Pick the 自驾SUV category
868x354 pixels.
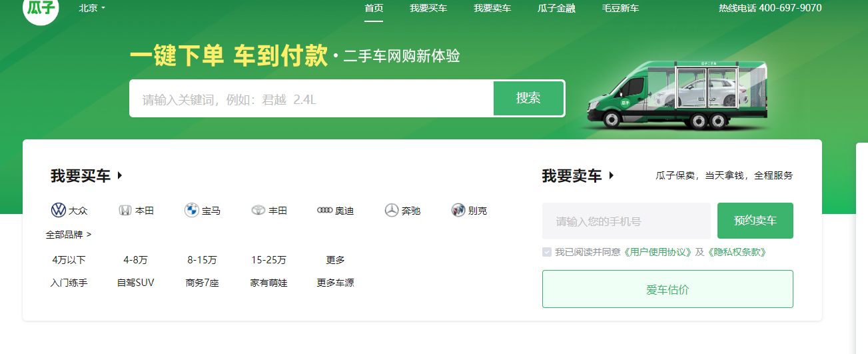(x=135, y=283)
